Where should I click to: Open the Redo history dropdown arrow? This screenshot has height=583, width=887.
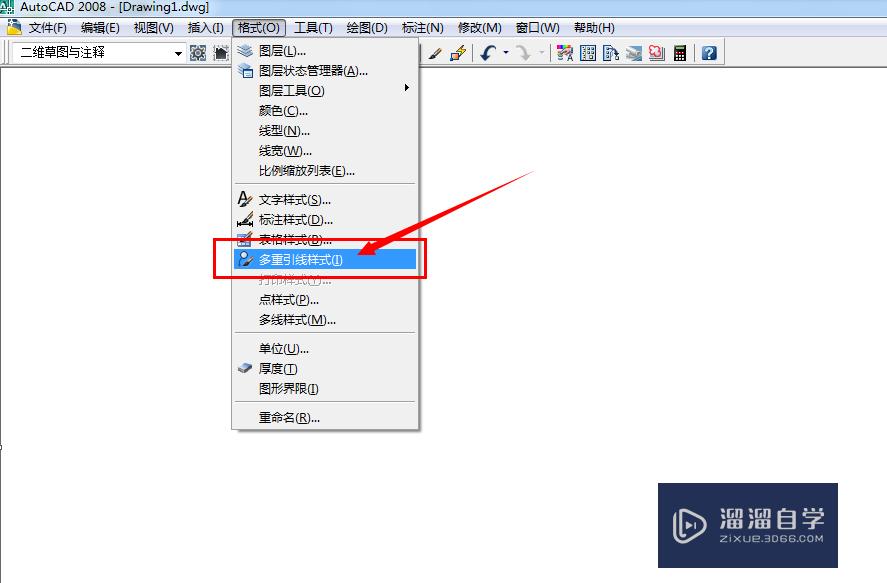coord(541,52)
